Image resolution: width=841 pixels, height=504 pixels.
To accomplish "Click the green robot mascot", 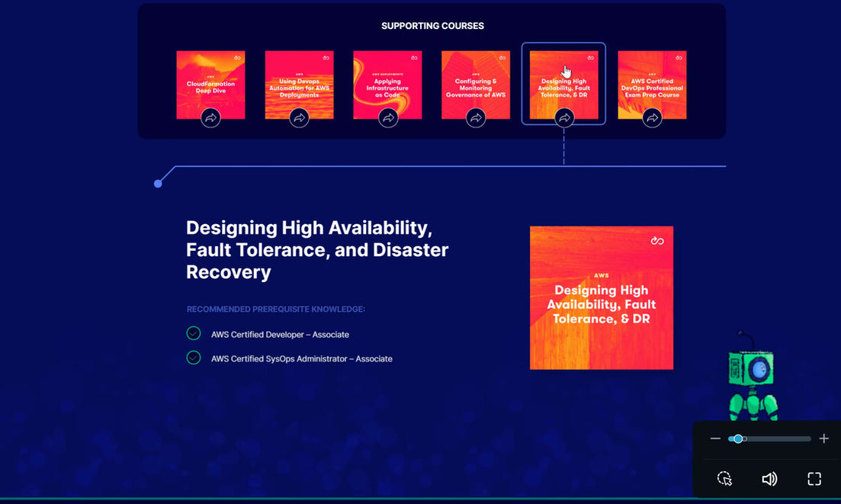I will click(x=753, y=378).
